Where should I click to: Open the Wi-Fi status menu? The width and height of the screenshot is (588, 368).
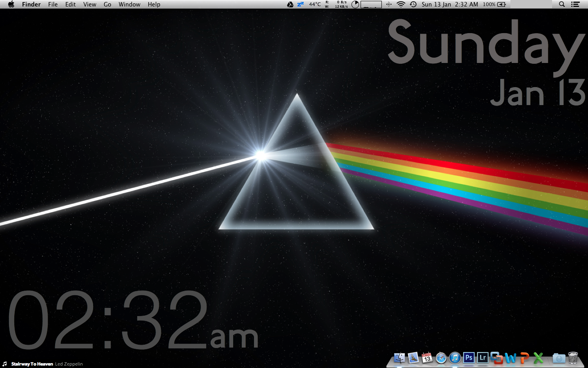coord(401,4)
